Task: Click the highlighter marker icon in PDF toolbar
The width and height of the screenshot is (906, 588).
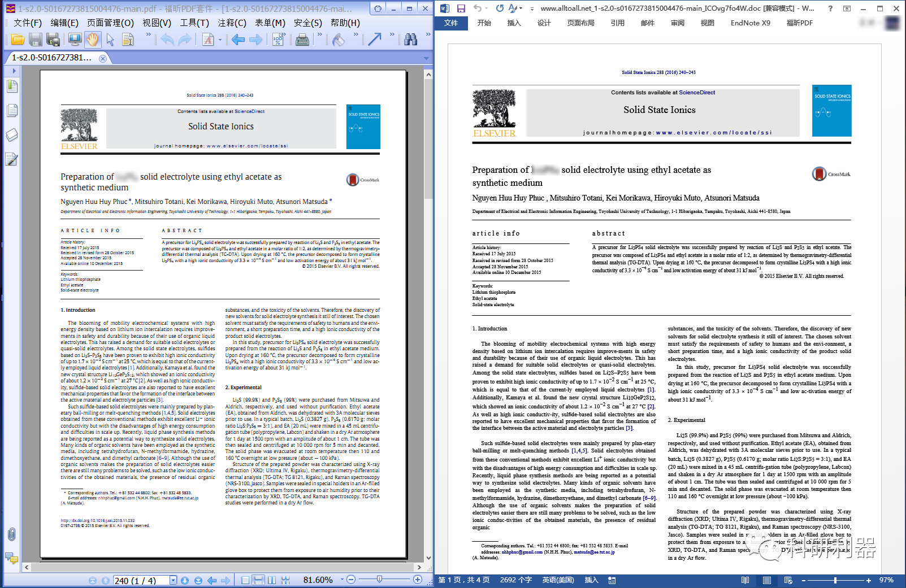Action: 338,40
